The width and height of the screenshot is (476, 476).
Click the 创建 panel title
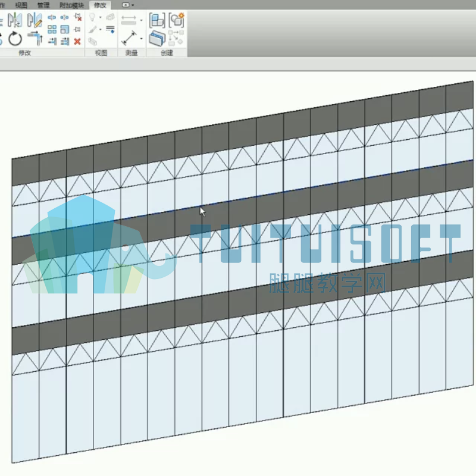tap(167, 53)
